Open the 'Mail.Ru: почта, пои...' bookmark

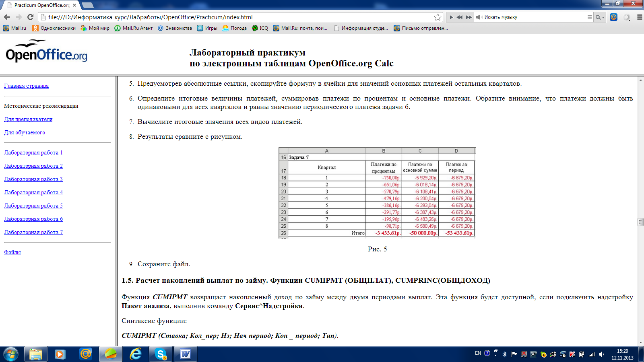click(x=300, y=28)
